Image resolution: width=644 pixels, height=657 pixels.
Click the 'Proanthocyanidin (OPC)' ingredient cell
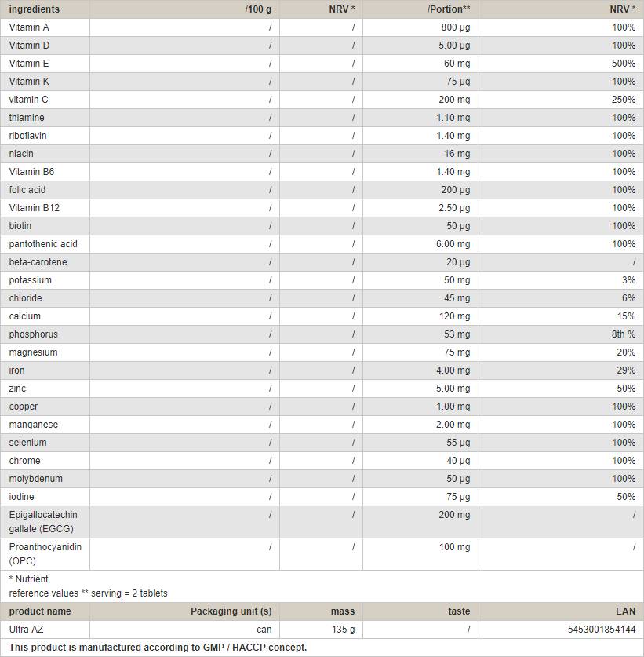coord(45,553)
